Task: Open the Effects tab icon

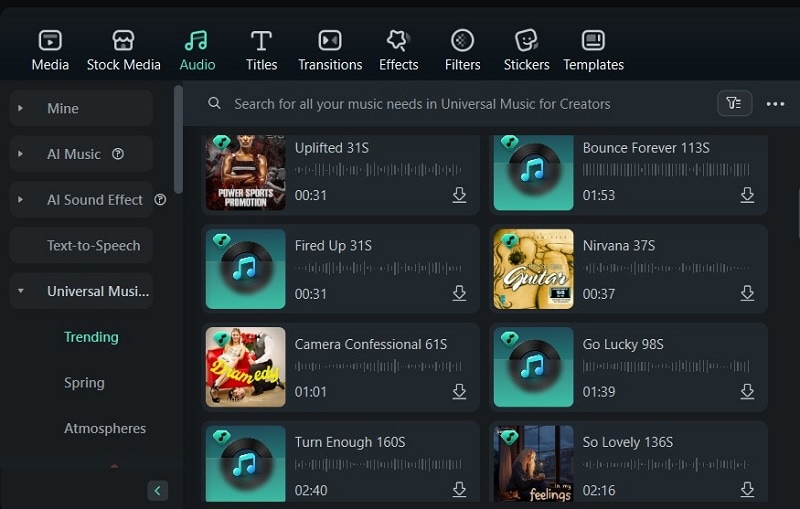Action: pyautogui.click(x=398, y=40)
